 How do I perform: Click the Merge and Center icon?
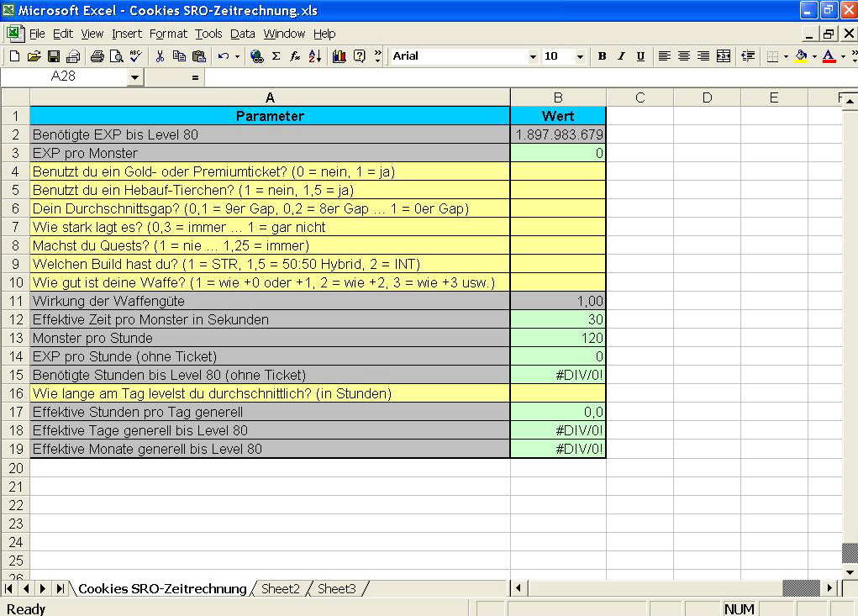(x=723, y=56)
